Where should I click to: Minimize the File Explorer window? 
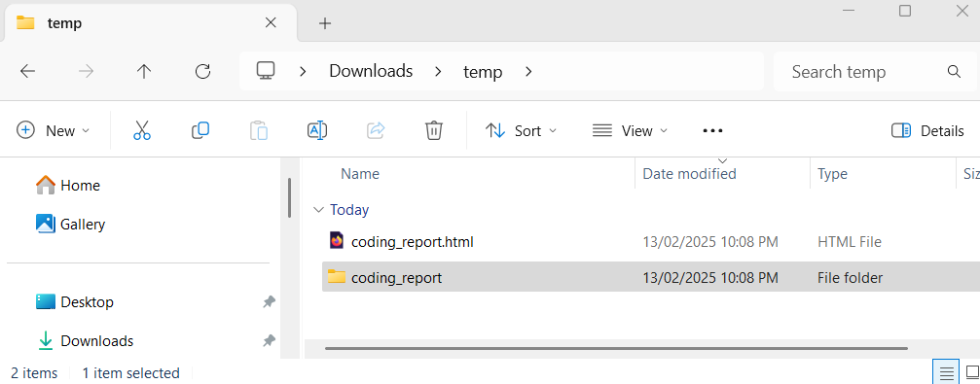coord(848,11)
